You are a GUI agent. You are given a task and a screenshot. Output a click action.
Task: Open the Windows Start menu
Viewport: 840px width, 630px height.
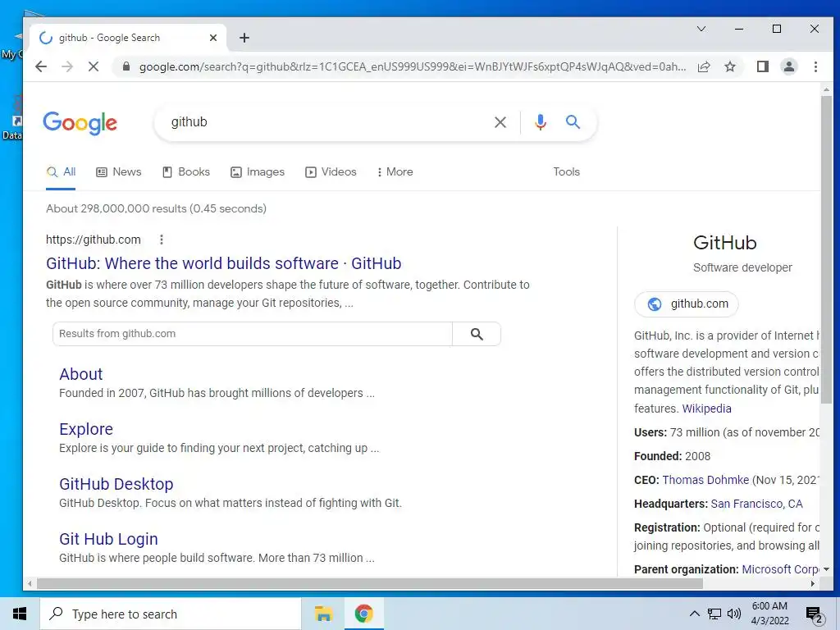point(20,614)
